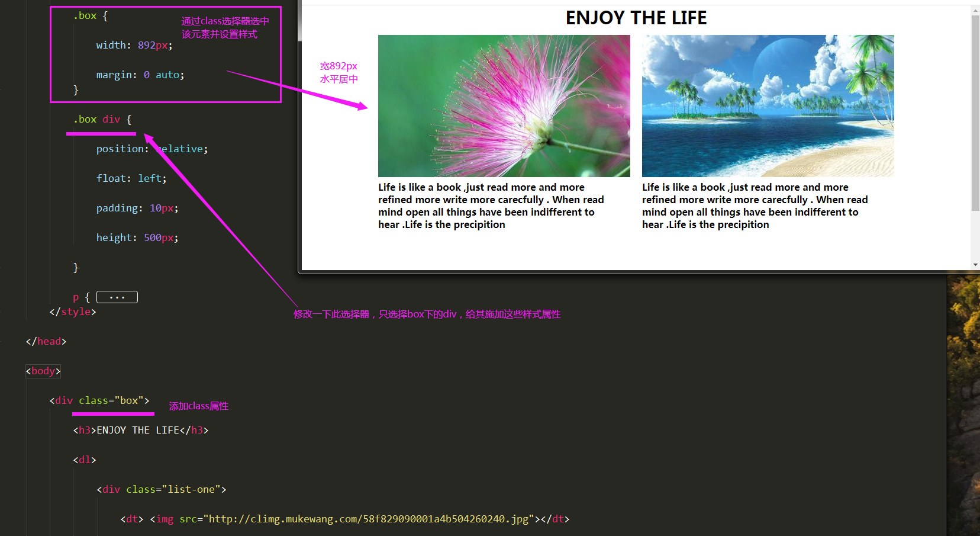Click the <dl> tag in the code
Image resolution: width=980 pixels, height=536 pixels.
85,460
